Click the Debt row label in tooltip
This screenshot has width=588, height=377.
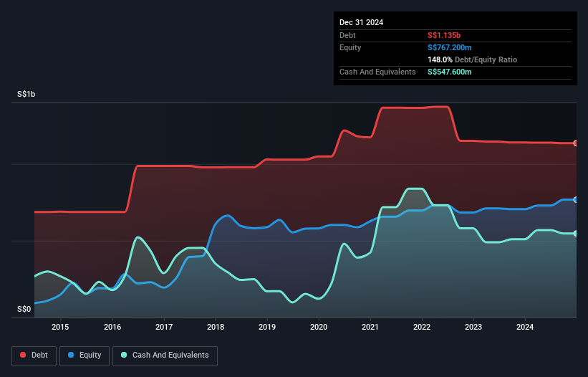[x=347, y=35]
